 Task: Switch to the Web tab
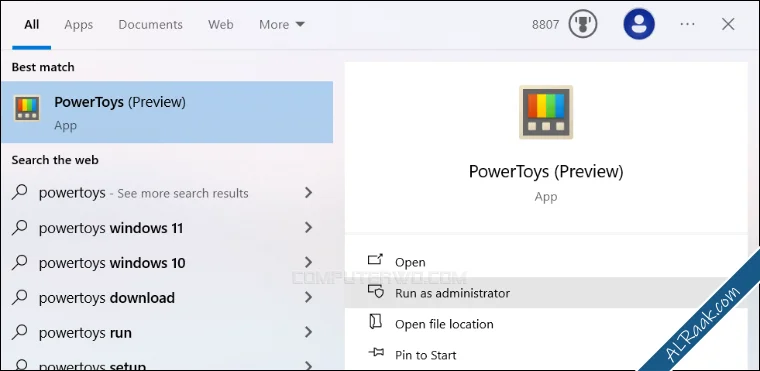(x=221, y=25)
